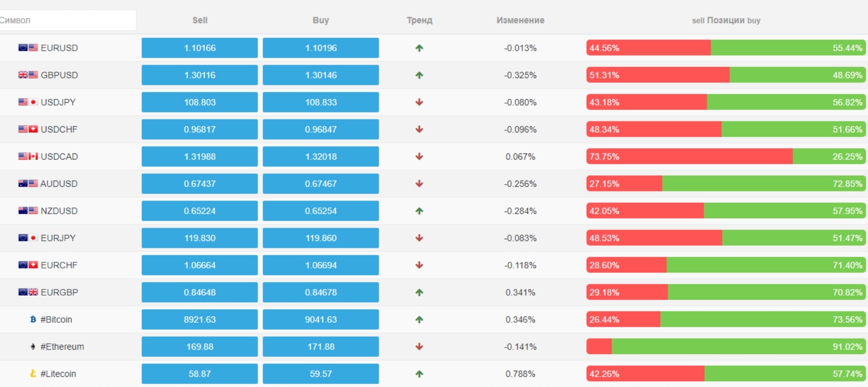868x387 pixels.
Task: Buy Bitcoin at 9041.63
Action: tap(321, 319)
